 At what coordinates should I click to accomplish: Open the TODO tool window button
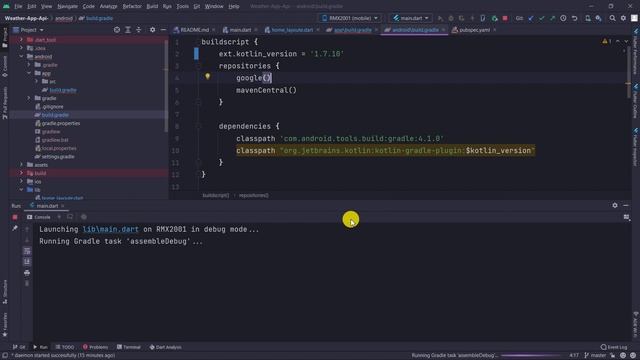(65, 347)
